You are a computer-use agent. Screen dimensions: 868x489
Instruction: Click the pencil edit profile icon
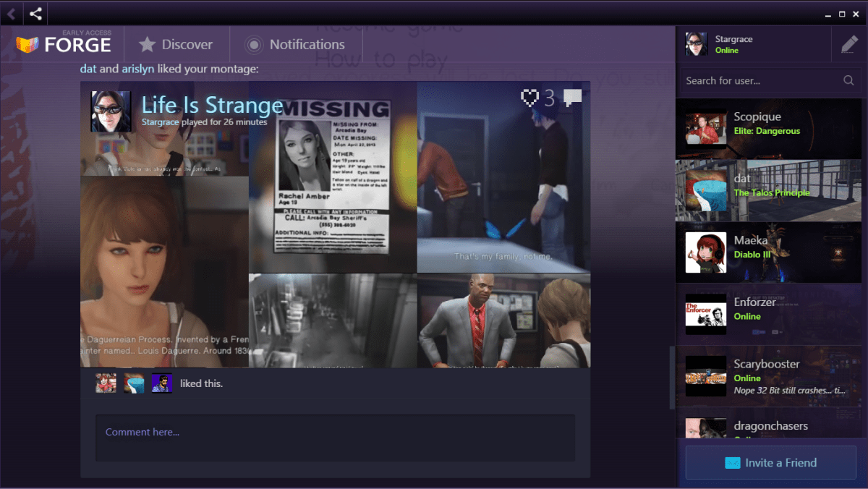point(849,45)
